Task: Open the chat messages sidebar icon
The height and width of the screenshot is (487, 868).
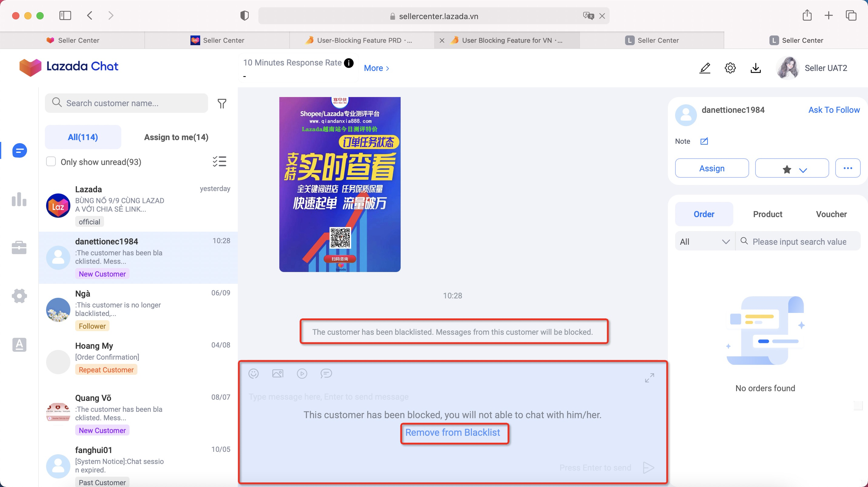Action: pyautogui.click(x=19, y=150)
